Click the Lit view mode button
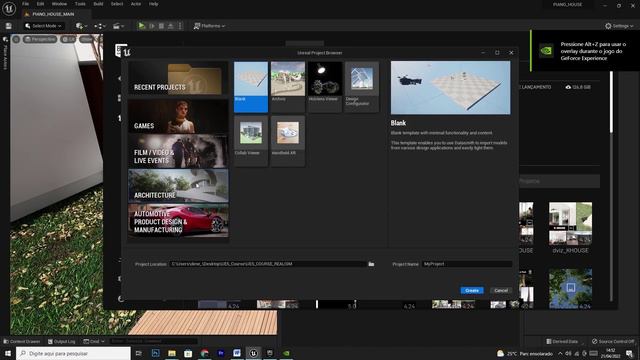The width and height of the screenshot is (640, 360). [68, 39]
